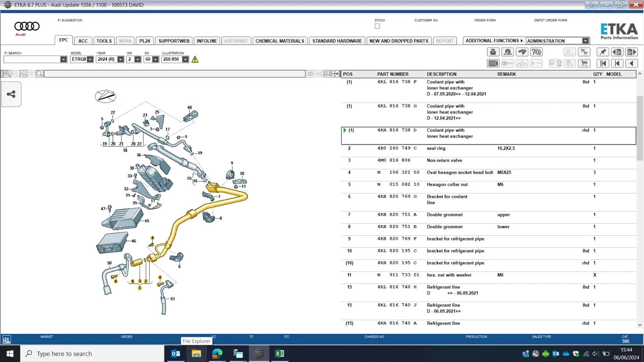This screenshot has width=644, height=362.
Task: Go to next page with right document arrow
Action: pyautogui.click(x=632, y=52)
